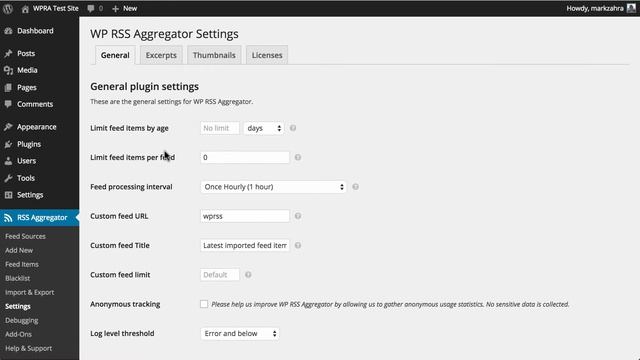Switch to the Excerpts tab
The height and width of the screenshot is (360, 640).
(x=161, y=55)
